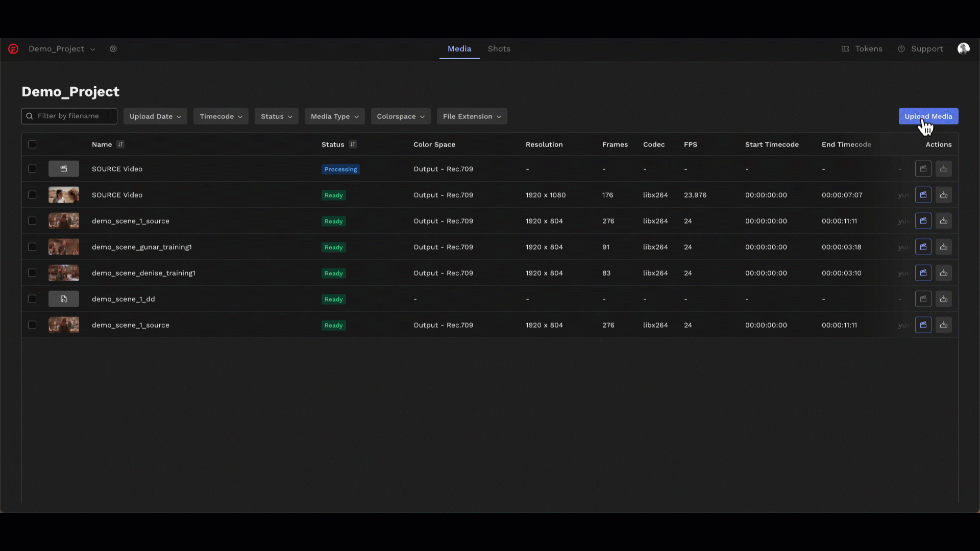Open the demo_scene_gunar_training1 thumbnail

pos(64,247)
